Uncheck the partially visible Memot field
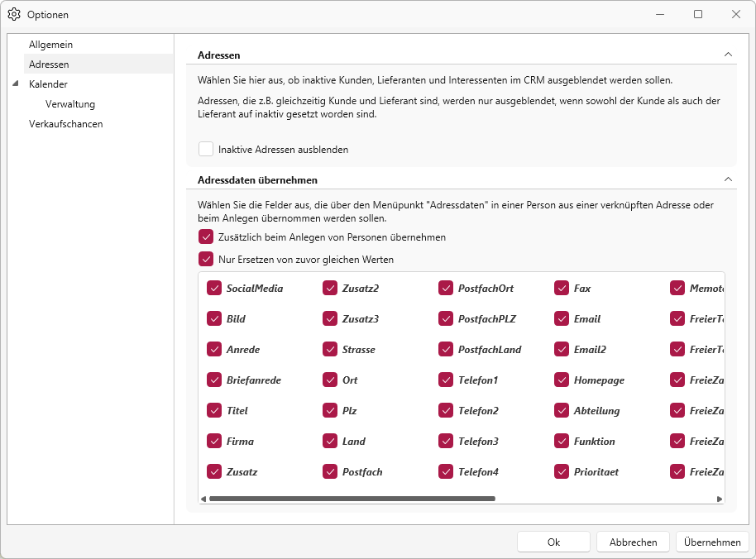 tap(677, 288)
